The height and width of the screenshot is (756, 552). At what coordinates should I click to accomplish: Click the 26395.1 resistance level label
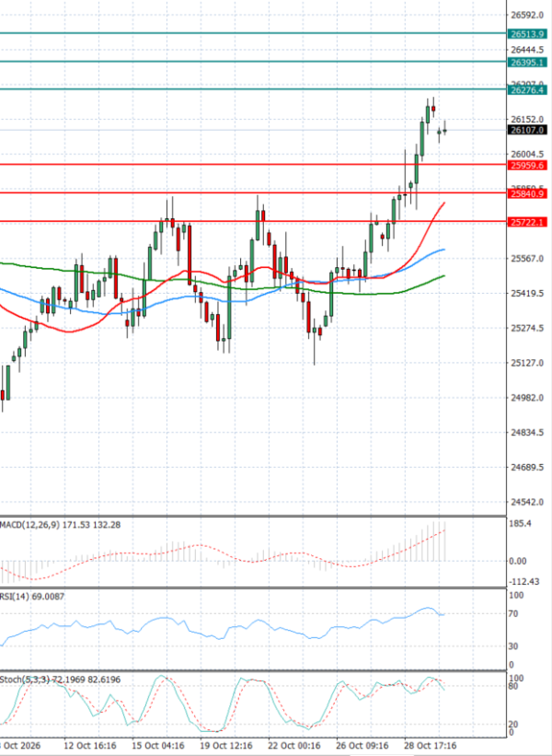[x=527, y=63]
